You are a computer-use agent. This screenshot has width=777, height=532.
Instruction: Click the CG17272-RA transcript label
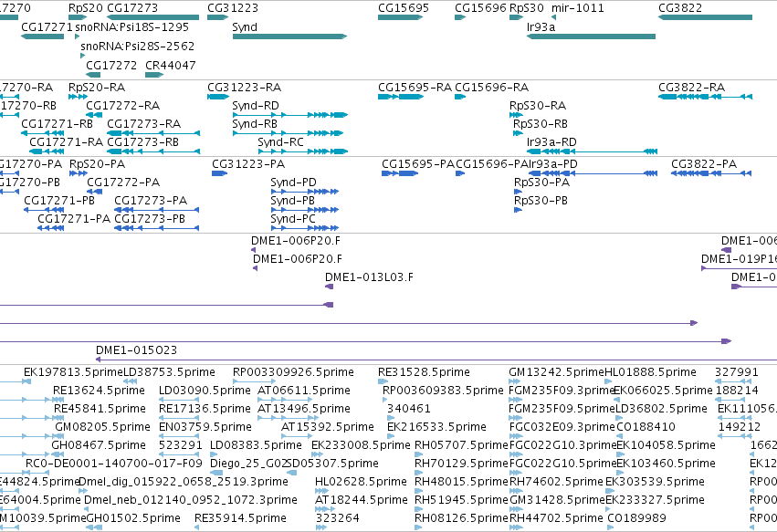coord(123,106)
